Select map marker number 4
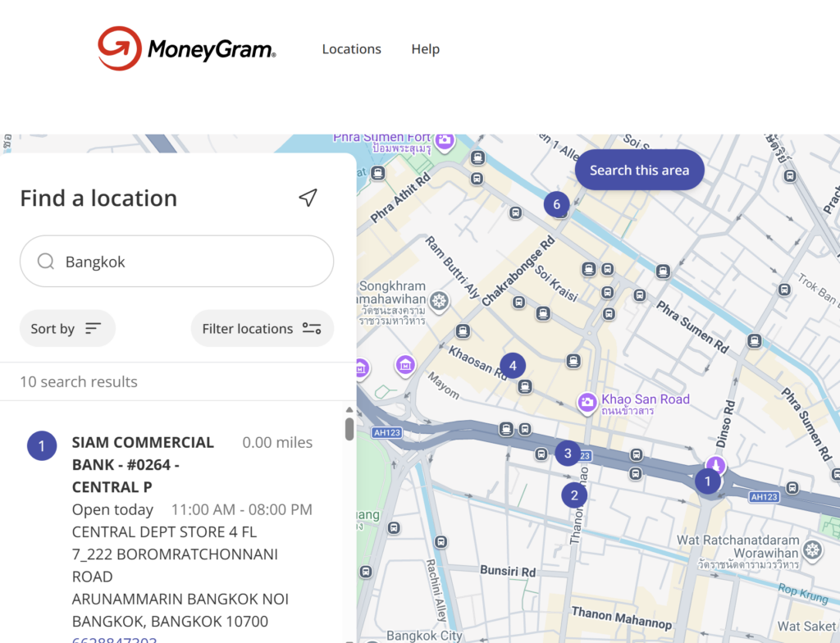840x643 pixels. (513, 366)
